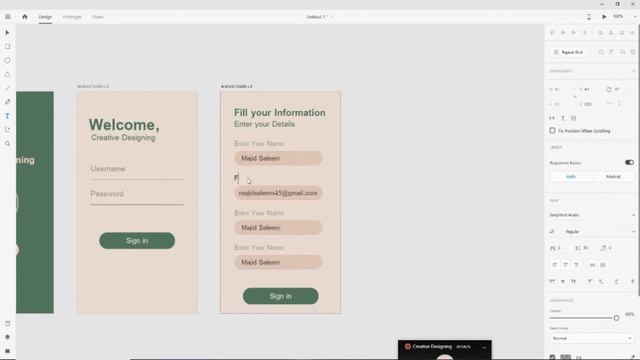Start desktop preview with play button
Screen dimensions: 640x360
(x=604, y=17)
